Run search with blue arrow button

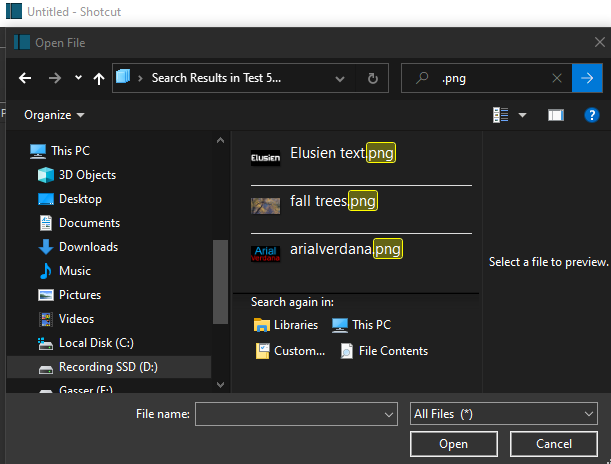[586, 78]
